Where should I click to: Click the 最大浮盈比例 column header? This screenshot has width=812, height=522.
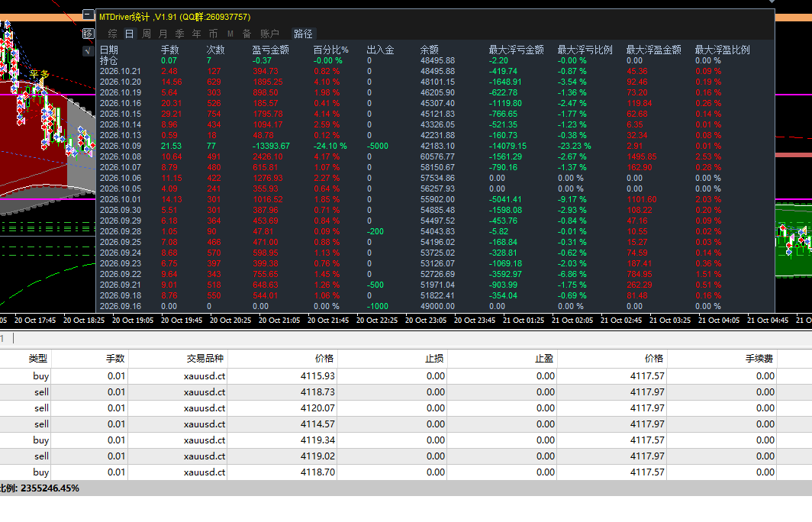click(x=722, y=50)
